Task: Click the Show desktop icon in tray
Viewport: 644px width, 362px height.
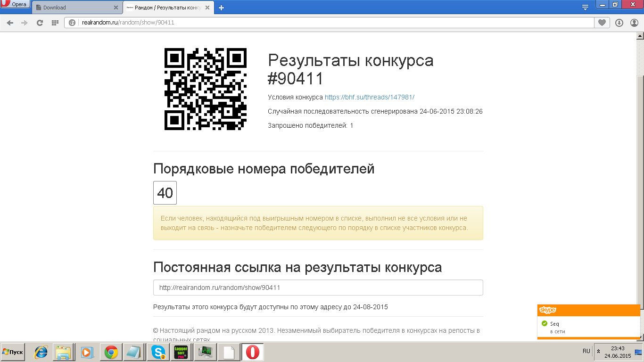Action: pyautogui.click(x=639, y=352)
